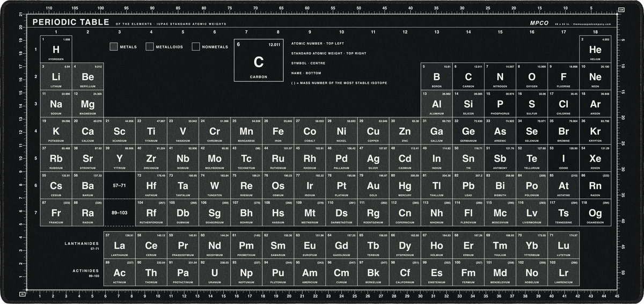
Task: Click the Lutetium cell
Action: (x=563, y=245)
